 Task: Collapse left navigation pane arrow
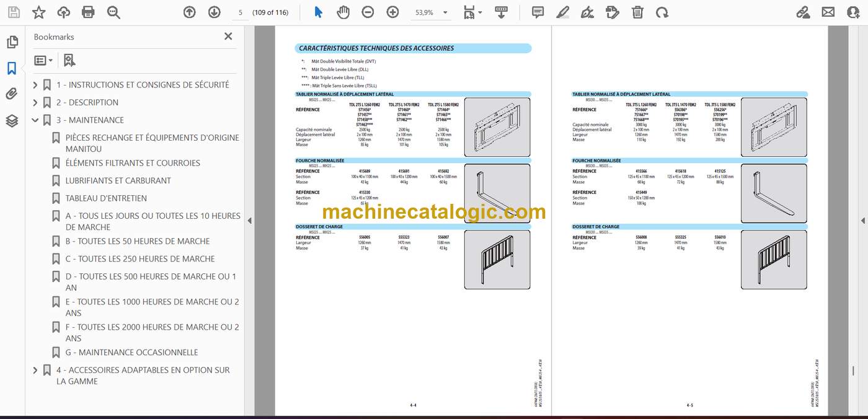[249, 221]
